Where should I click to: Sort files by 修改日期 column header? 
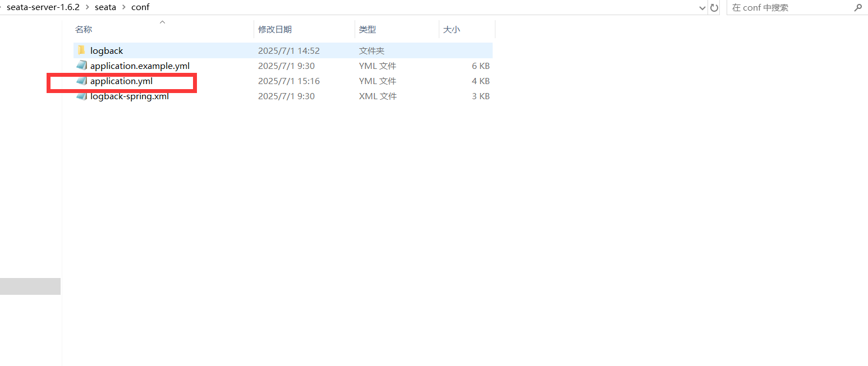point(275,29)
